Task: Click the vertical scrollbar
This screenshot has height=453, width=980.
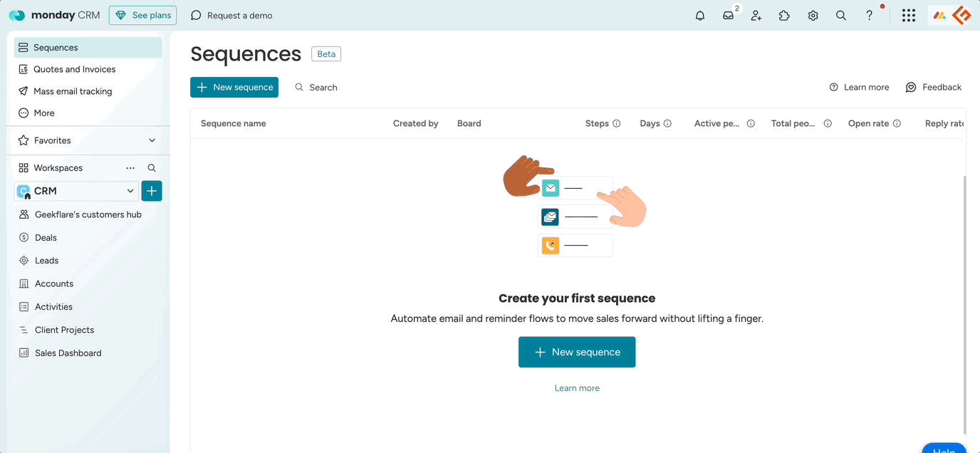Action: 966,305
